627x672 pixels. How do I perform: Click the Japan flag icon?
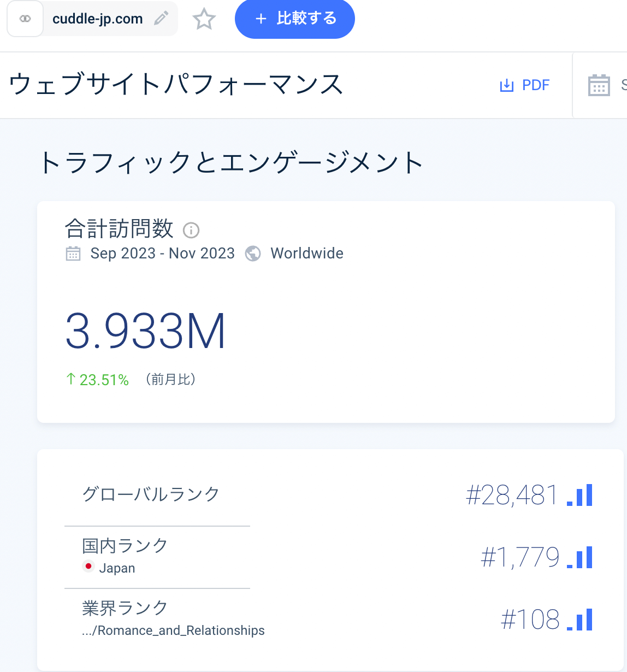pos(88,567)
